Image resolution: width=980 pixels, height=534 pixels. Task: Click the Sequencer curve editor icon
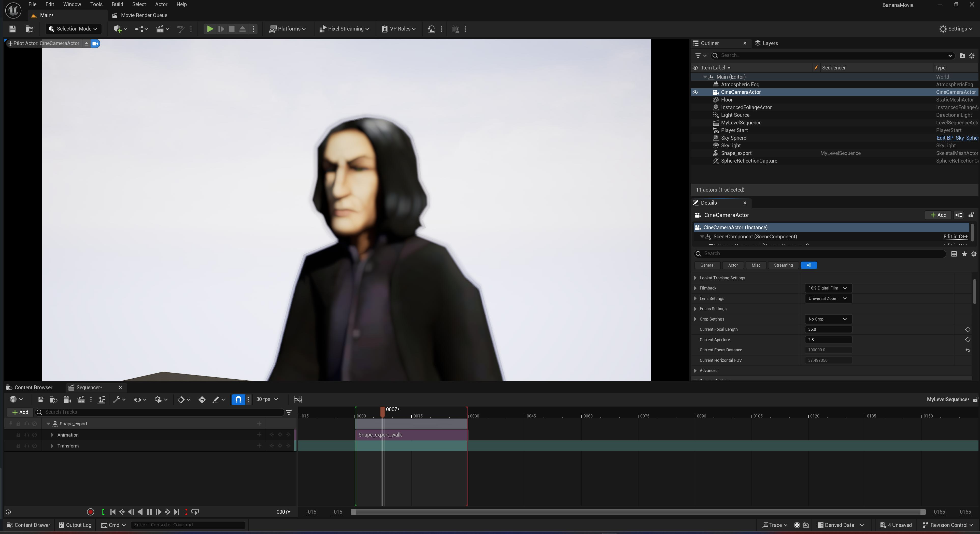pos(298,399)
